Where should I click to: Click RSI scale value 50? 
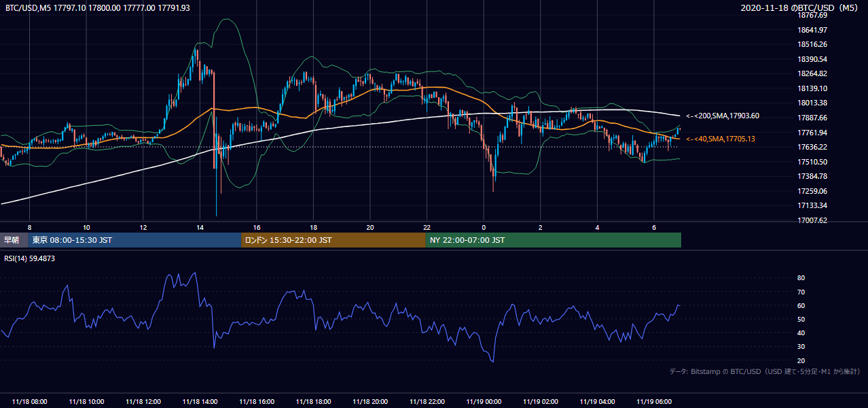(801, 319)
